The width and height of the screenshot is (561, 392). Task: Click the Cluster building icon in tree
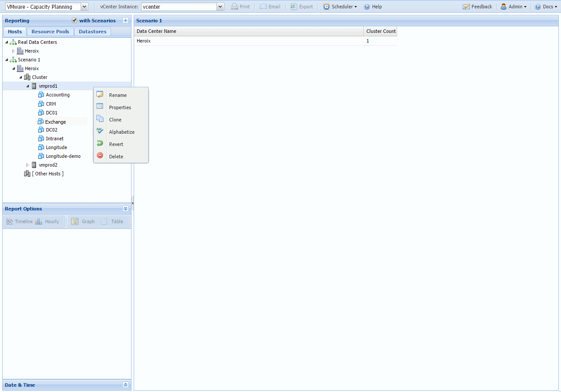[27, 77]
